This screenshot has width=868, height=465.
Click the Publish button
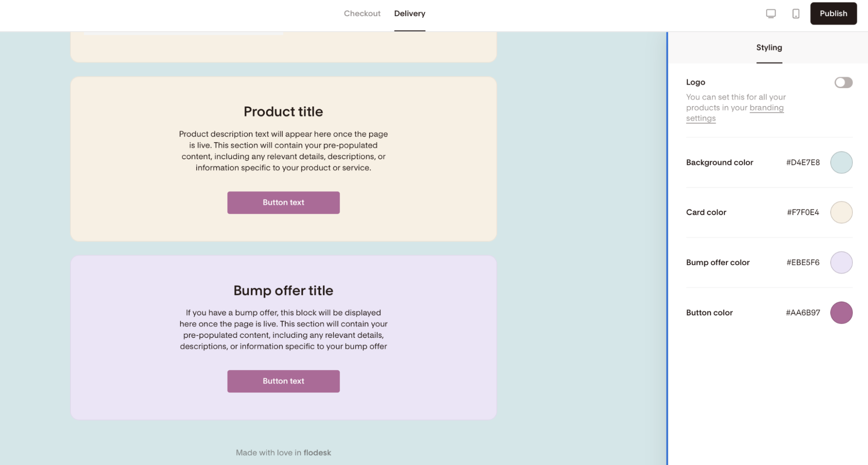pyautogui.click(x=833, y=13)
